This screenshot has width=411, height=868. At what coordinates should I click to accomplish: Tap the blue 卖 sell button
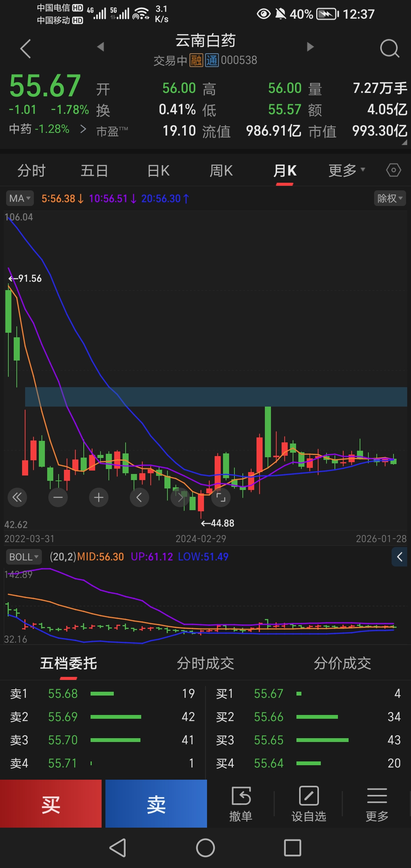(156, 804)
